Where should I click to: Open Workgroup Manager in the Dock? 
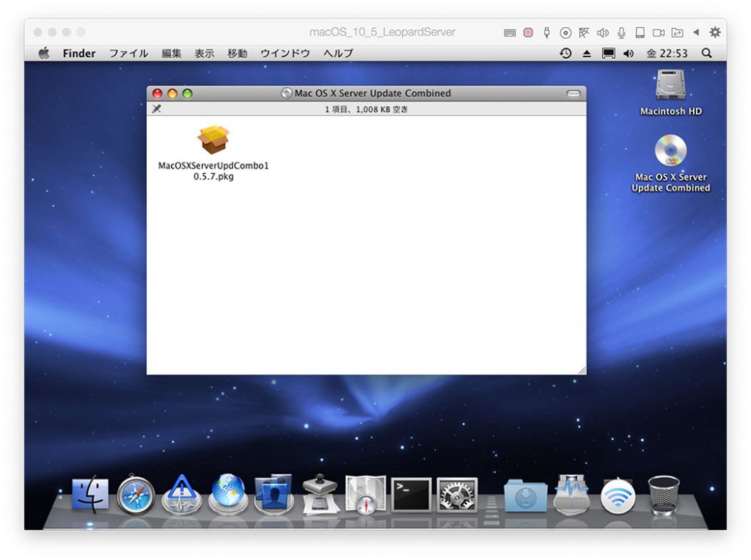274,495
